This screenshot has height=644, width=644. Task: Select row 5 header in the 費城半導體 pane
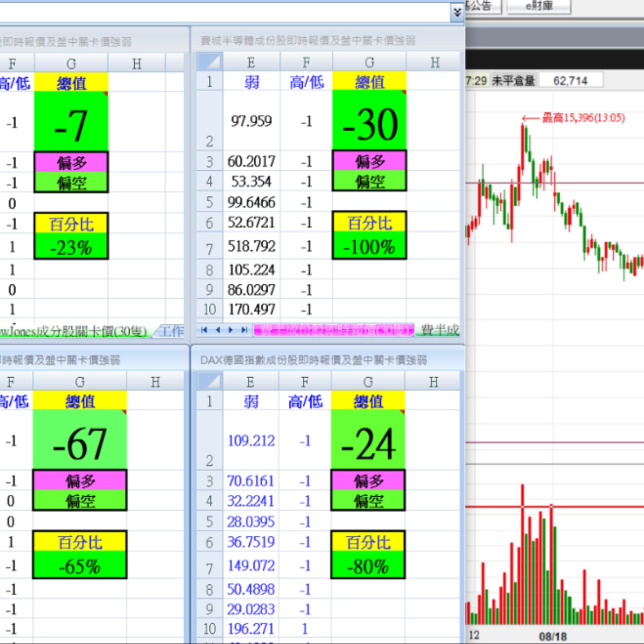coord(209,202)
